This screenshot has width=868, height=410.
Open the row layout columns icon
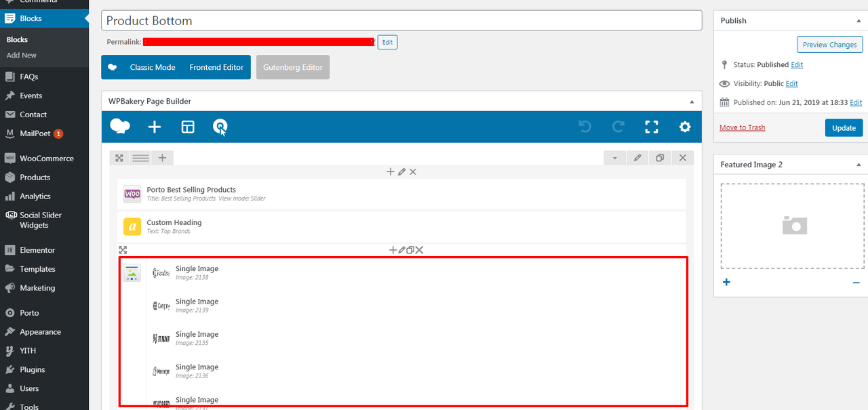[140, 158]
